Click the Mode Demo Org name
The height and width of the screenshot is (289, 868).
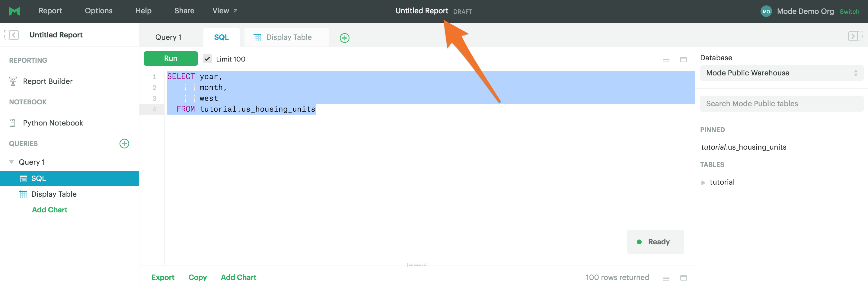[x=805, y=11]
